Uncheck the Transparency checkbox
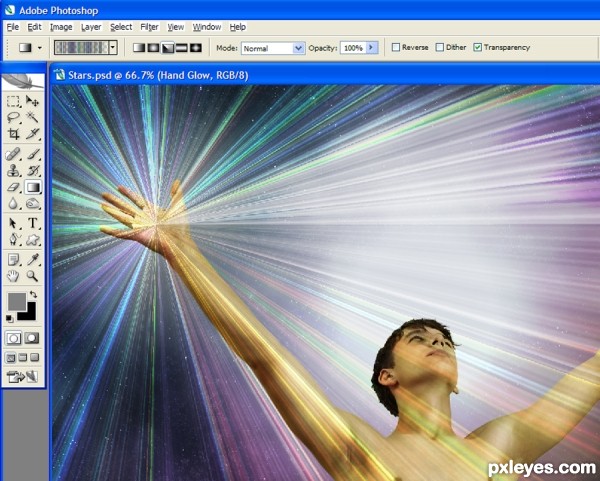 [x=478, y=47]
